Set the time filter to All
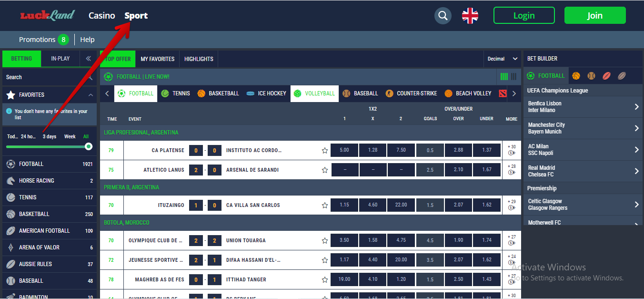644x299 pixels. click(86, 137)
